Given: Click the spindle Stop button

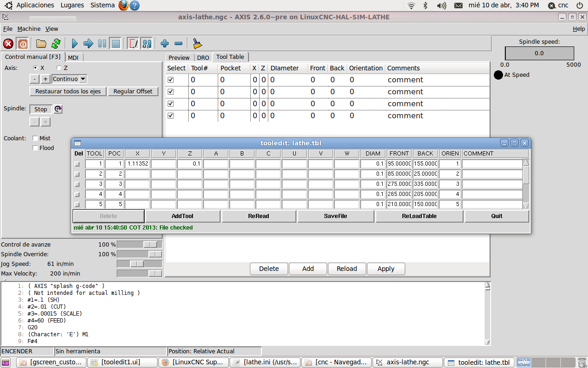Looking at the screenshot, I should click(x=41, y=109).
